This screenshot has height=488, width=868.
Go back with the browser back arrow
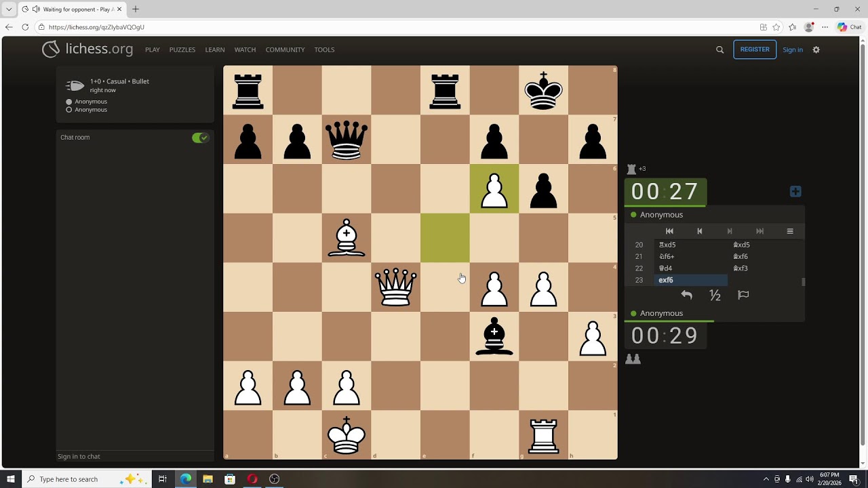coord(9,27)
